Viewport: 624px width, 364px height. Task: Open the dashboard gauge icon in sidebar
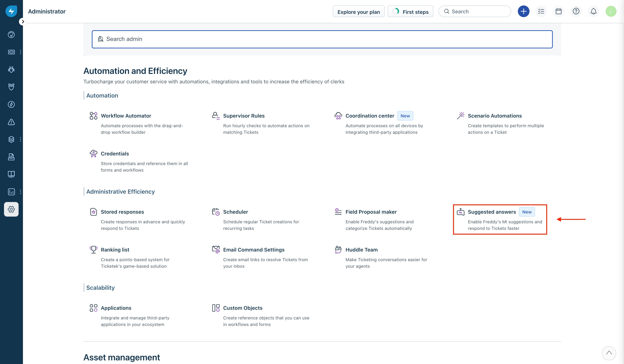(11, 35)
